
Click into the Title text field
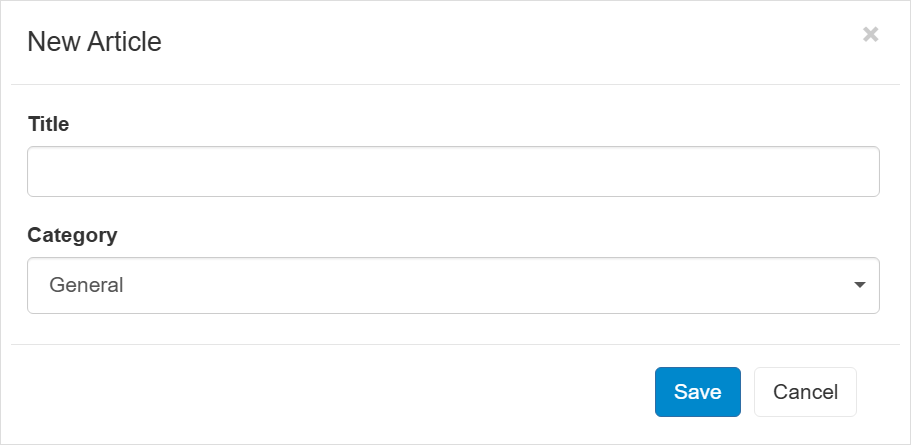(x=453, y=172)
